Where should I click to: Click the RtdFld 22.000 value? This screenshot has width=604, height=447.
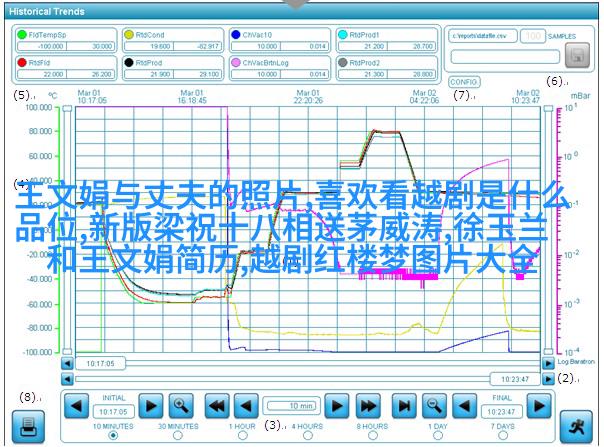pos(42,74)
